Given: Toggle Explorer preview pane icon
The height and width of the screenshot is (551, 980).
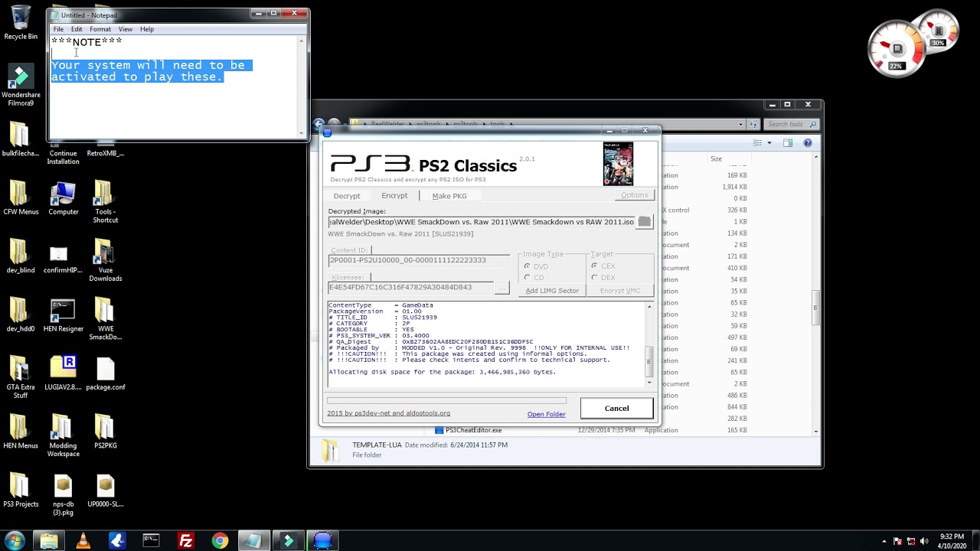Looking at the screenshot, I should [x=788, y=143].
